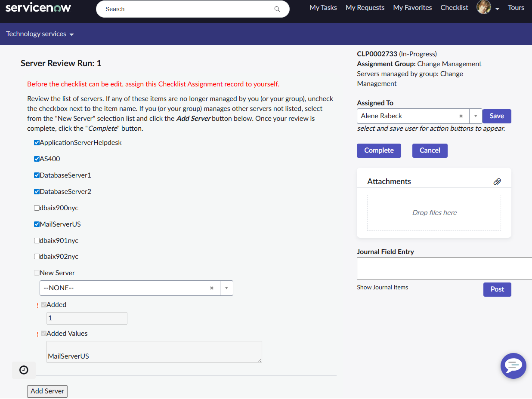Open the dropdown arrow next to the avatar

tap(498, 8)
